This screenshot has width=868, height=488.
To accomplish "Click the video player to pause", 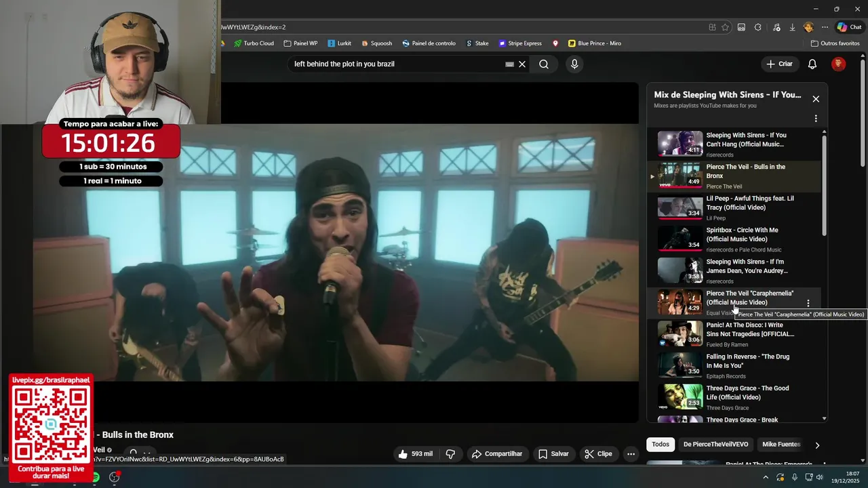I will click(x=336, y=252).
